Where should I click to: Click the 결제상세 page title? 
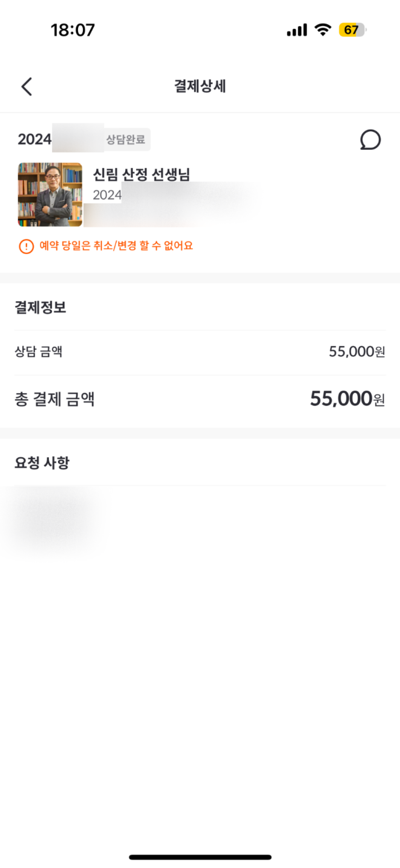point(200,86)
